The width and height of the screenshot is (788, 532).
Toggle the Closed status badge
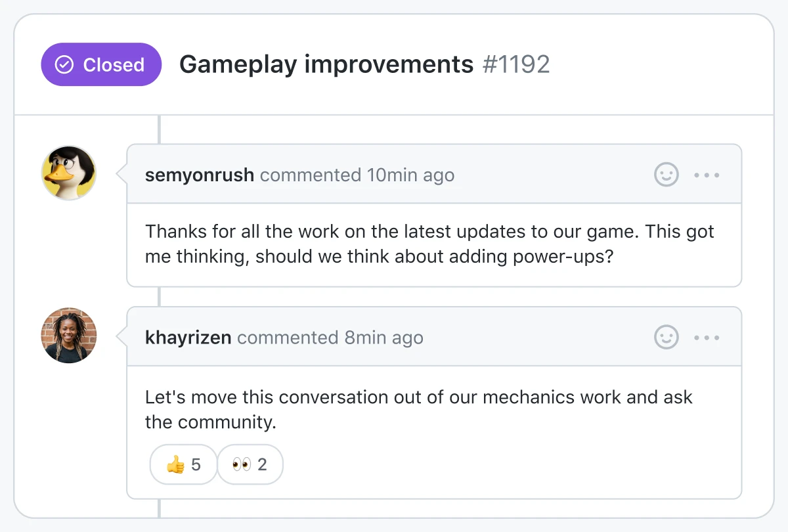[x=101, y=64]
